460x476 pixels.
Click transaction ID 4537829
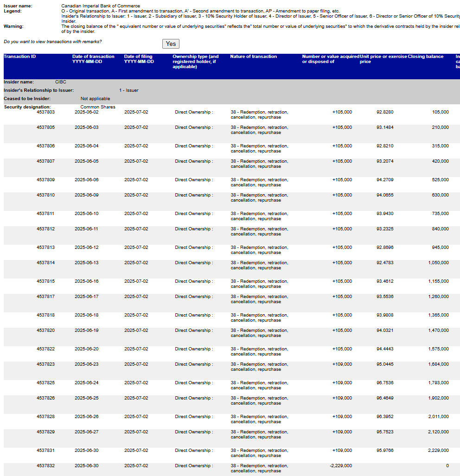[x=45, y=432]
